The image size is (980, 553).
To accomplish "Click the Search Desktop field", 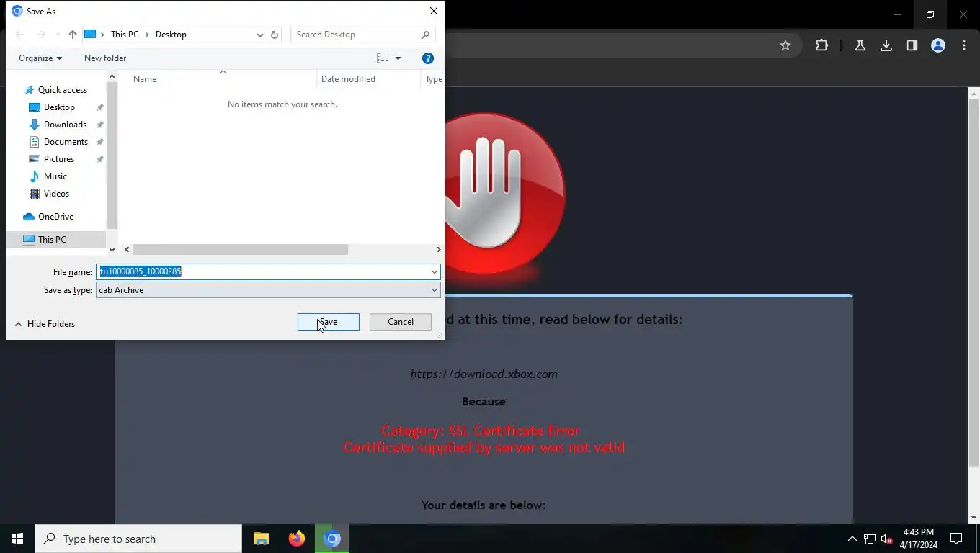I will click(x=355, y=35).
